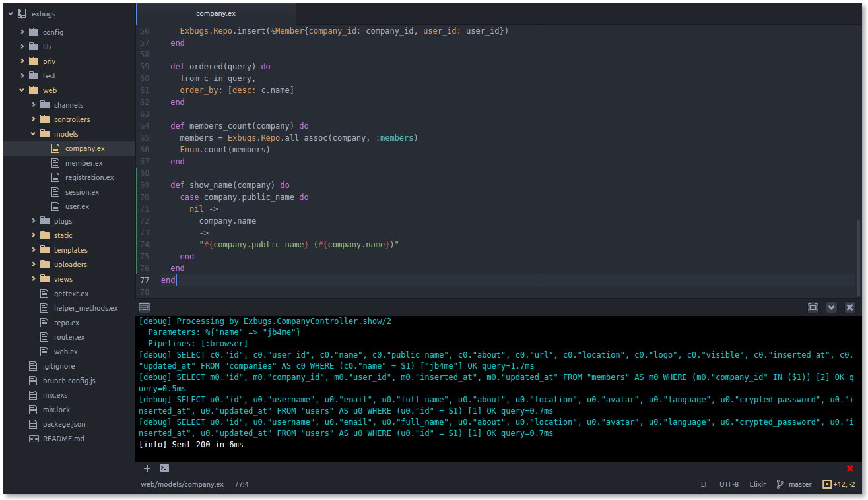Image resolution: width=868 pixels, height=500 pixels.
Task: Expand the test folder chevron
Action: click(22, 75)
